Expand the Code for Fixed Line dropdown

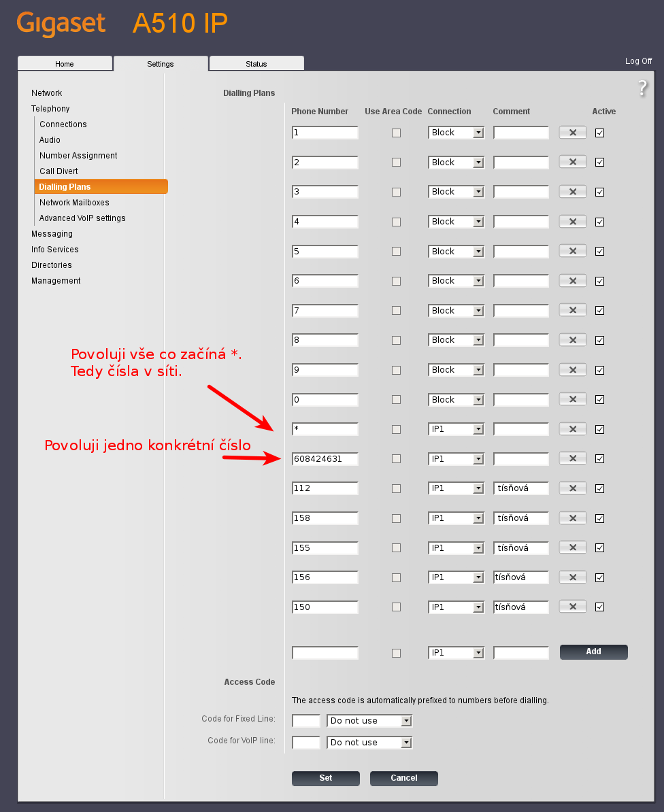369,721
